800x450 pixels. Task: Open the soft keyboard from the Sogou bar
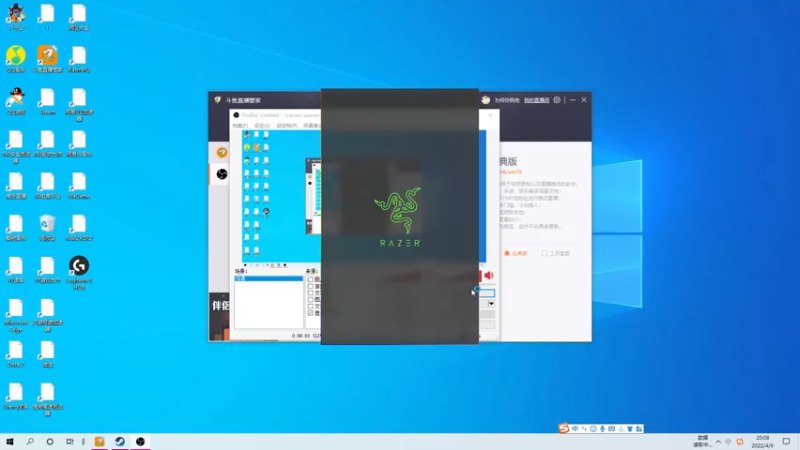click(611, 429)
